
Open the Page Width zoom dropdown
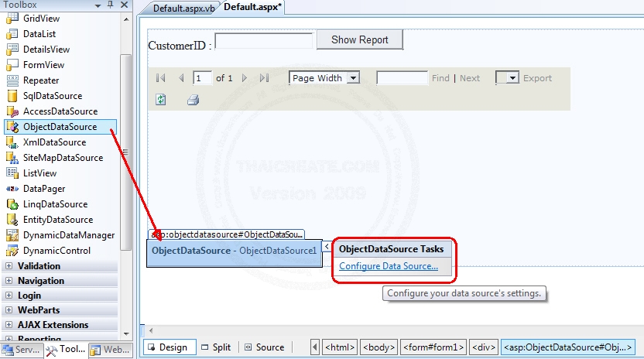click(353, 77)
